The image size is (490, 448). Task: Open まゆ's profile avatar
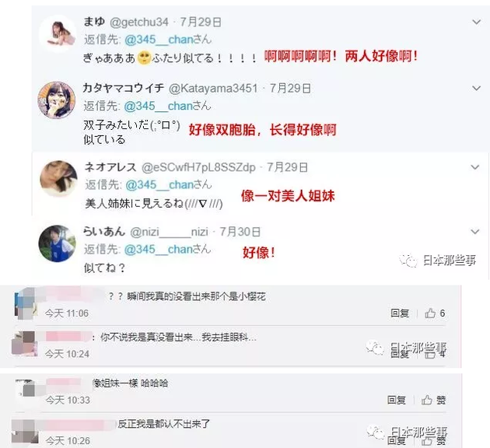pos(58,33)
